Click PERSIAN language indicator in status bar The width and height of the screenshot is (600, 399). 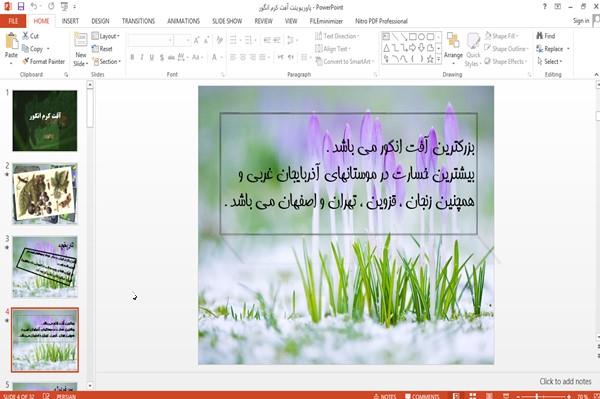(66, 396)
